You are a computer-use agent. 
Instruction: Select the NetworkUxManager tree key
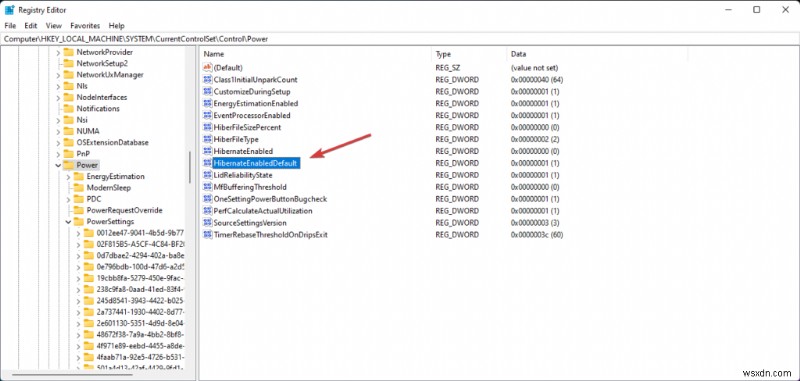tap(110, 75)
